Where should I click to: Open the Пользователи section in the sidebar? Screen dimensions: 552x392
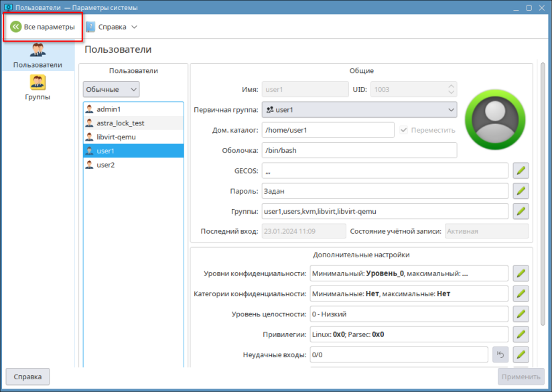point(38,56)
